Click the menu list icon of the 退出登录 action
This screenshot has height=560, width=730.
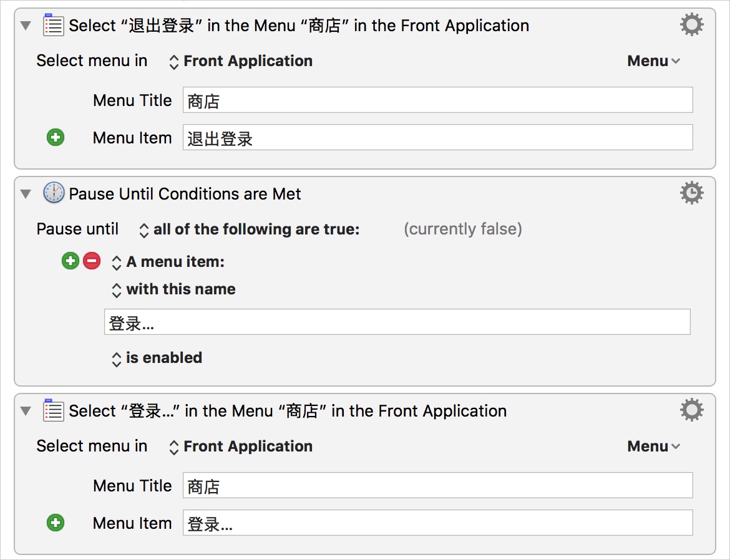53,26
